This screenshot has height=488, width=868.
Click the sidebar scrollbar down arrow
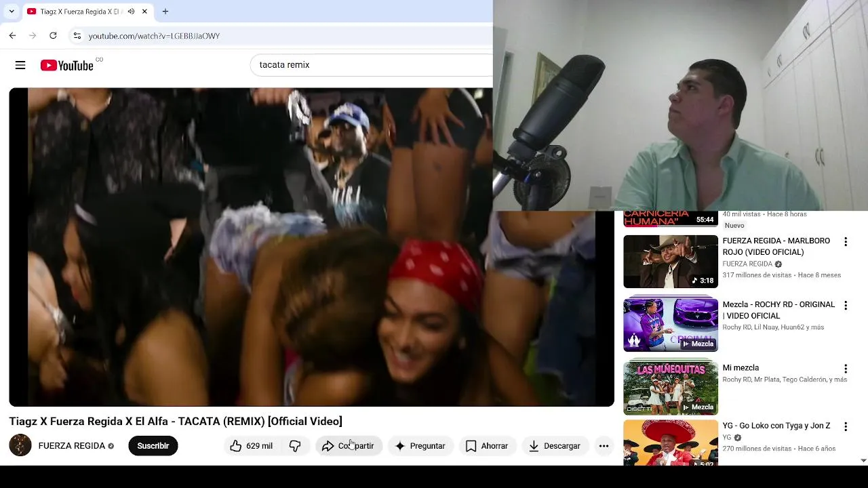click(863, 460)
